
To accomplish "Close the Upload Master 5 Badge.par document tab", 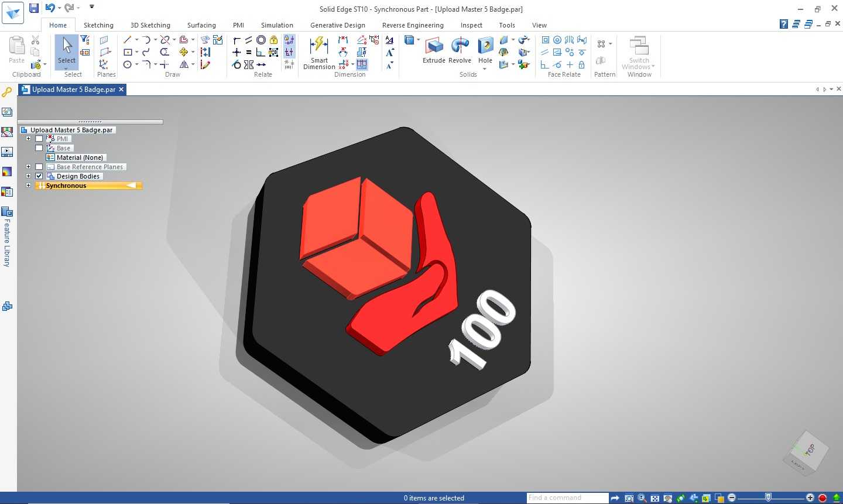I will click(x=121, y=90).
